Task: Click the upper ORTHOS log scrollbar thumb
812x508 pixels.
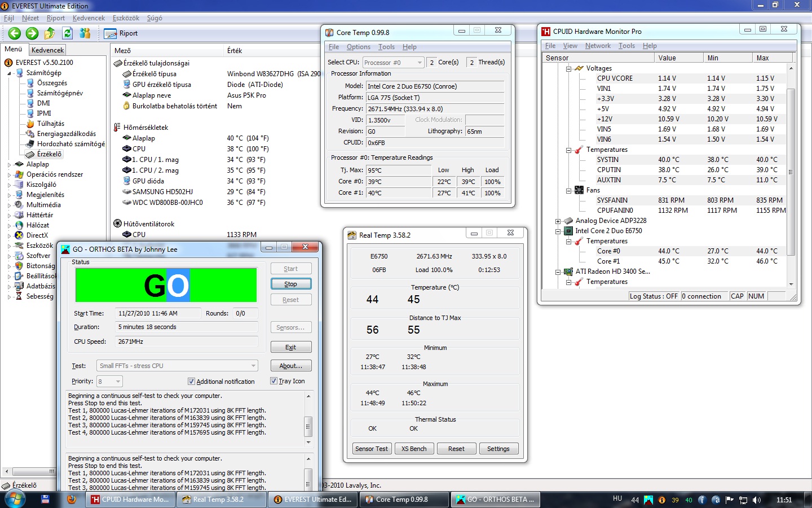Action: [x=308, y=426]
